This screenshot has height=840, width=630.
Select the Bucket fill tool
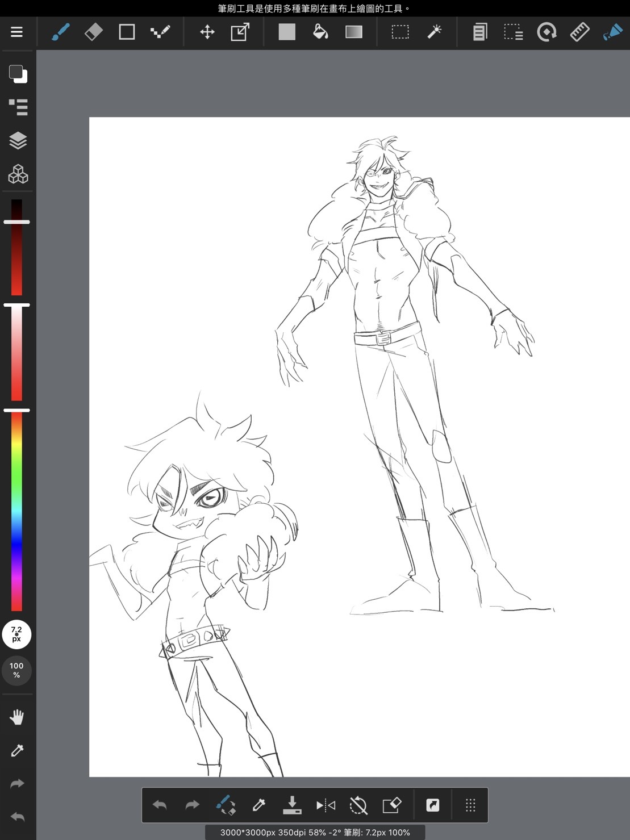(320, 32)
